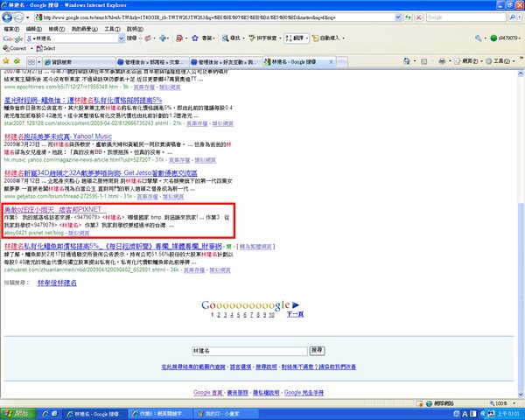525x420 pixels.
Task: Open the Home button dropdown arrow
Action: [415, 61]
